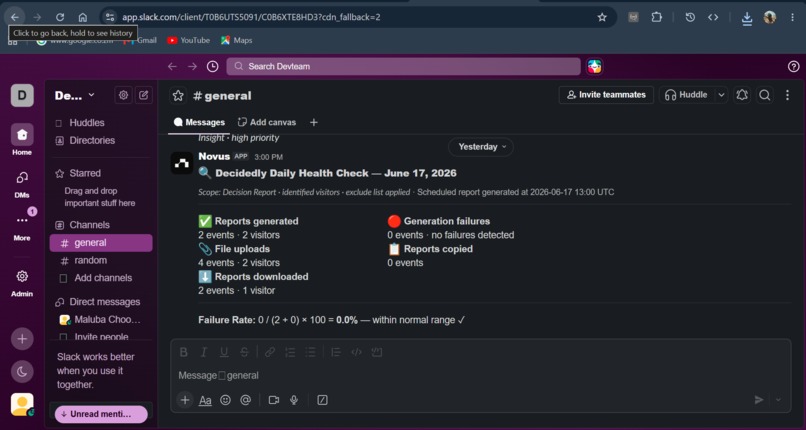Image resolution: width=806 pixels, height=430 pixels.
Task: Open sidebar settings gear next to workspace name
Action: coord(123,95)
